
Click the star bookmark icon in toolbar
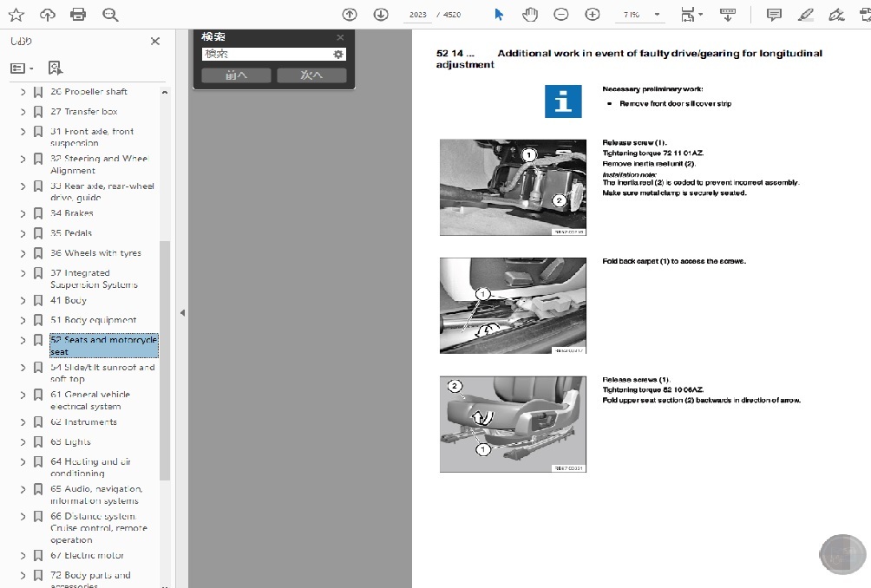pyautogui.click(x=16, y=15)
